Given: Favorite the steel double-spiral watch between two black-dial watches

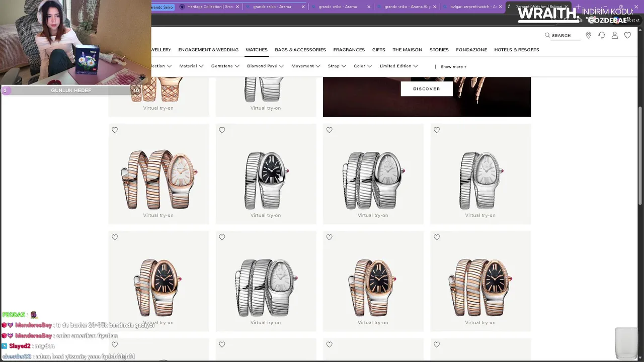Looking at the screenshot, I should (x=222, y=237).
